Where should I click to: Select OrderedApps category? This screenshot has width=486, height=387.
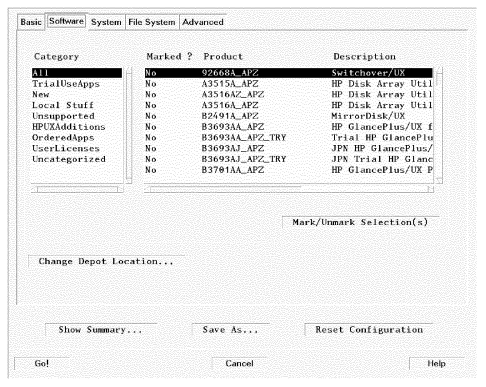(77, 138)
